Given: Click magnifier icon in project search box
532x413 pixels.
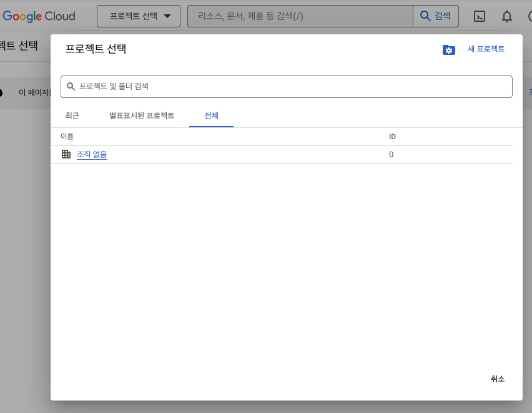Looking at the screenshot, I should pyautogui.click(x=71, y=87).
